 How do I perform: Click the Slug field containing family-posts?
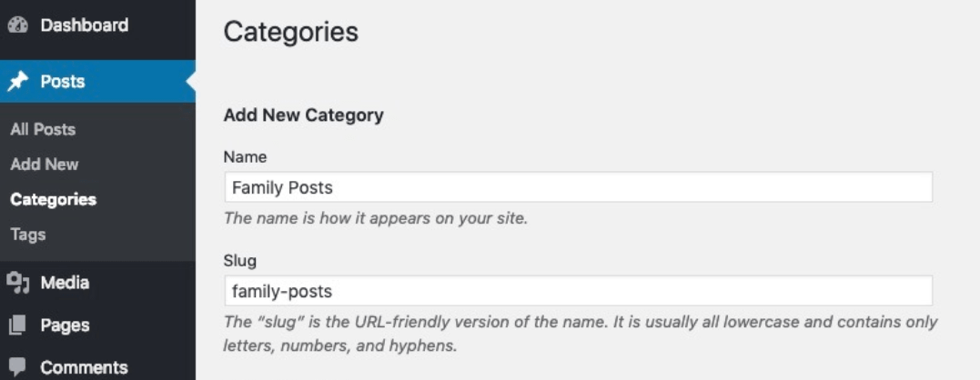point(578,291)
